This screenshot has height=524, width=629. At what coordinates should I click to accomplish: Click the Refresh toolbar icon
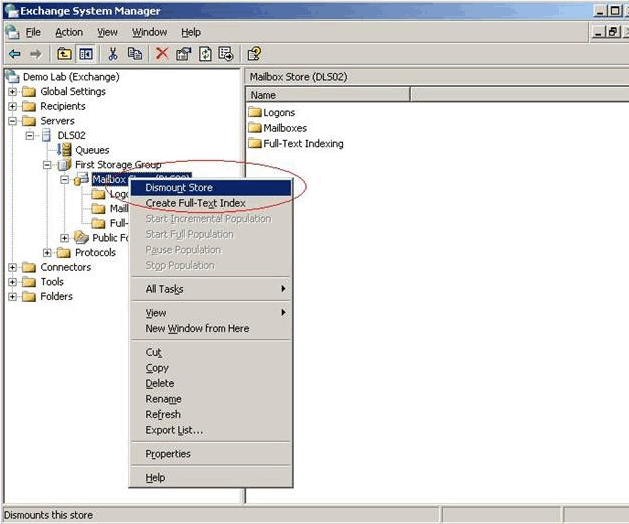click(x=205, y=54)
